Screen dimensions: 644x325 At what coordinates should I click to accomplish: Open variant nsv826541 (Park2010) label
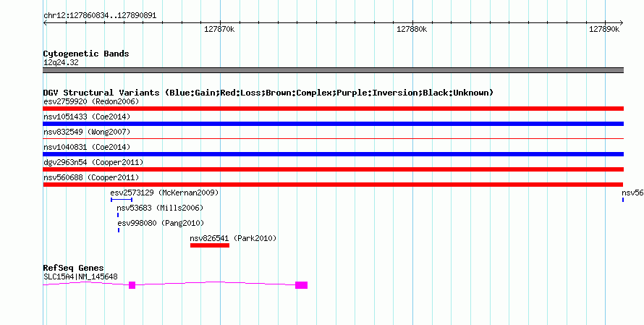233,238
